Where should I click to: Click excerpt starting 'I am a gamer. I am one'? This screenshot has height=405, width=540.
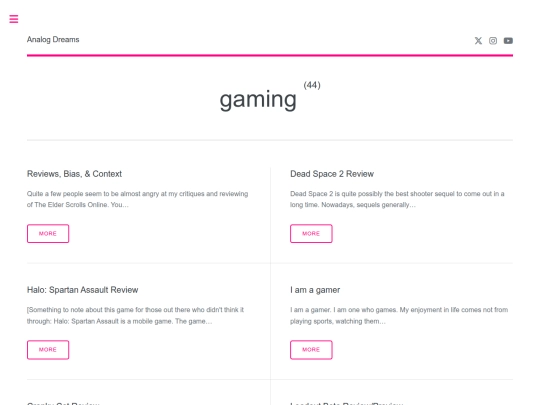pos(399,315)
